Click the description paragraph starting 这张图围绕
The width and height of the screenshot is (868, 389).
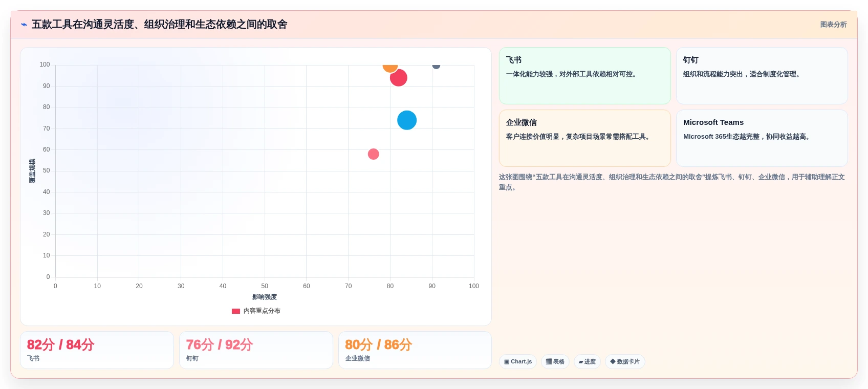click(x=672, y=182)
